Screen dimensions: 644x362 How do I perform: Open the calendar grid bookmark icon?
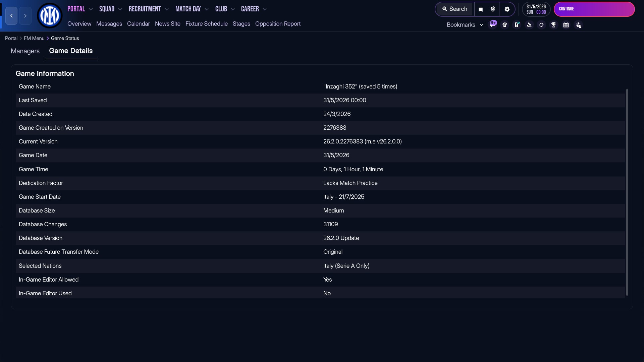click(x=566, y=25)
